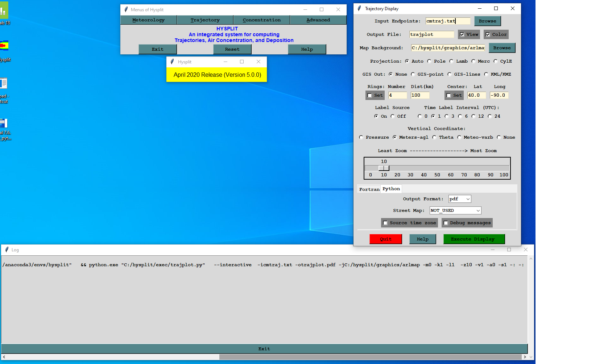
Task: Switch to the Python tab
Action: click(x=391, y=189)
